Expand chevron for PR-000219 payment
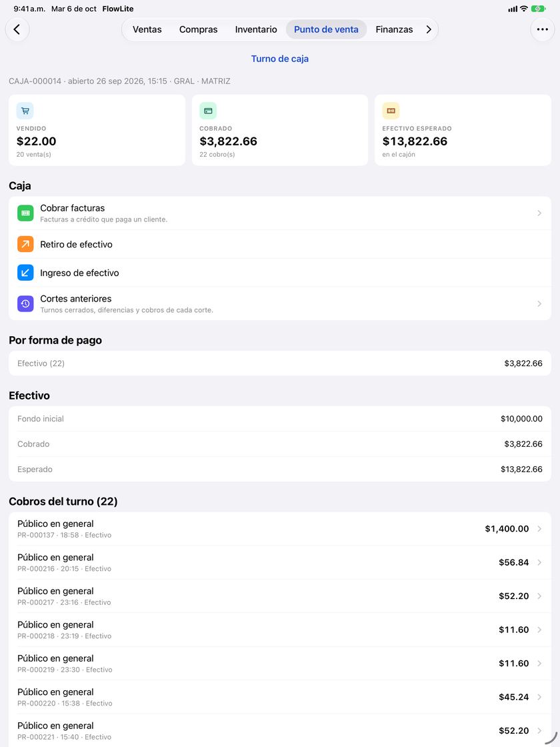Image resolution: width=560 pixels, height=747 pixels. (539, 664)
